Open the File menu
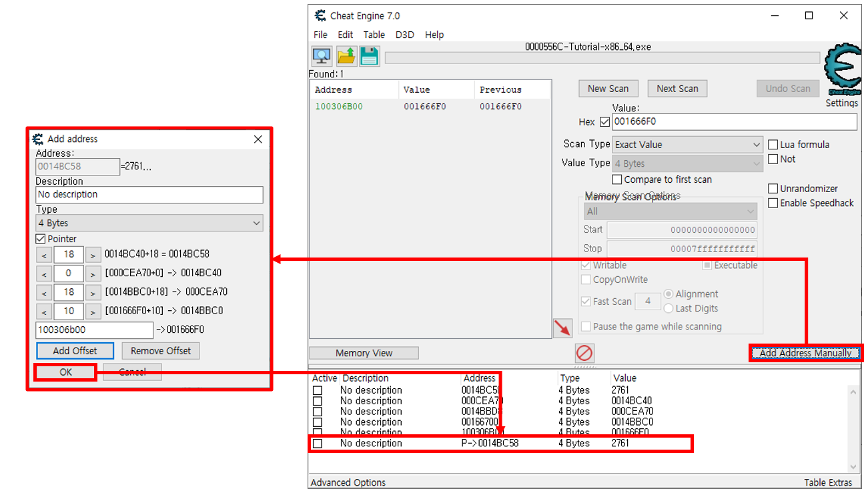The image size is (868, 497). click(320, 35)
